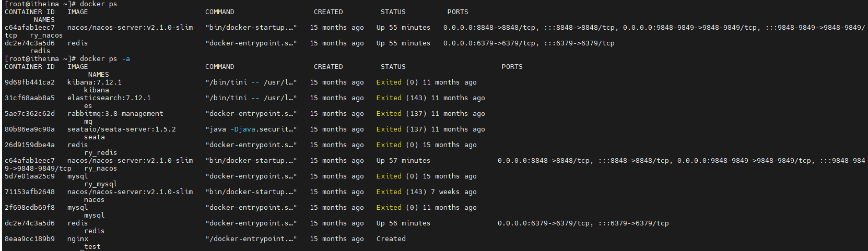Image resolution: width=868 pixels, height=251 pixels.
Task: Click container name 'mq'
Action: coord(88,122)
